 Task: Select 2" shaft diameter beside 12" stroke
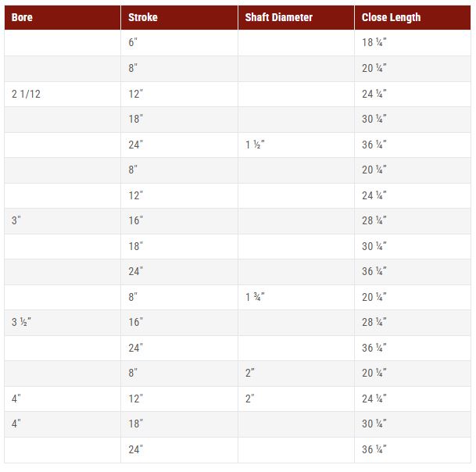click(250, 399)
